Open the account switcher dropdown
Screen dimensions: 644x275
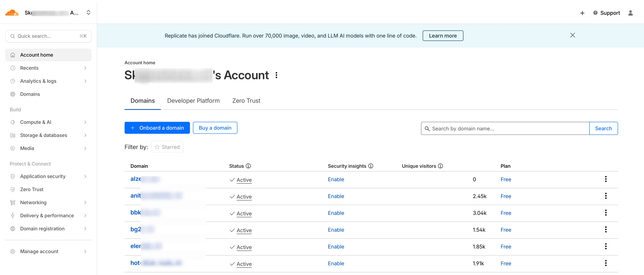(88, 13)
